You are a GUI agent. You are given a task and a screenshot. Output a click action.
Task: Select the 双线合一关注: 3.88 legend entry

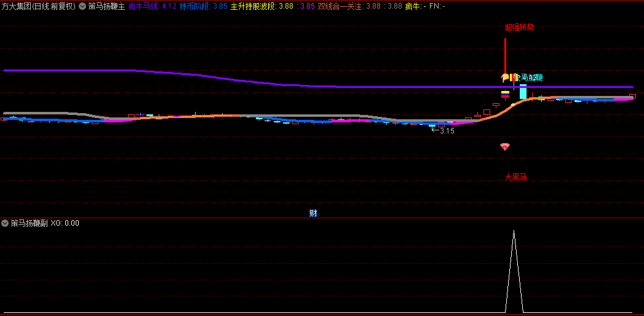tap(349, 6)
